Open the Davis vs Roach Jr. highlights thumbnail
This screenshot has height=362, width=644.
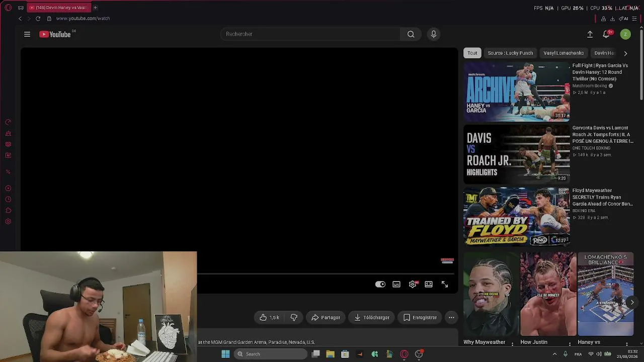coord(517,154)
